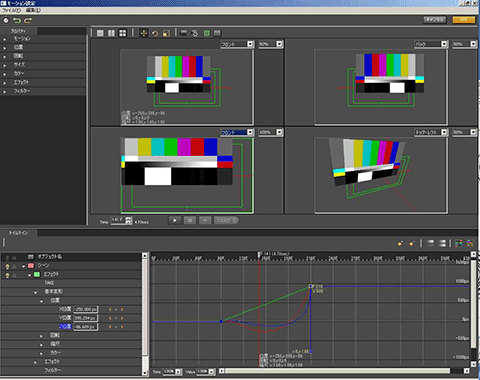Step to the next frame
The image size is (480, 380).
coord(205,220)
